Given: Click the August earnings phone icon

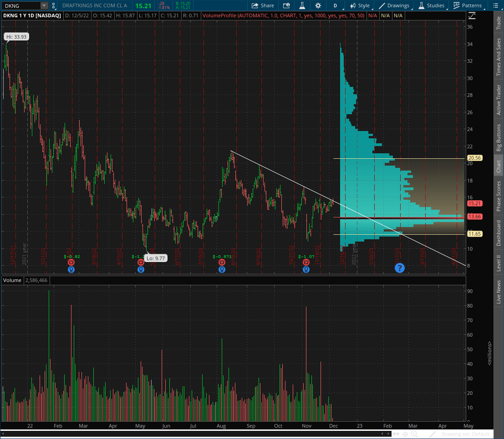Looking at the screenshot, I should click(x=222, y=262).
